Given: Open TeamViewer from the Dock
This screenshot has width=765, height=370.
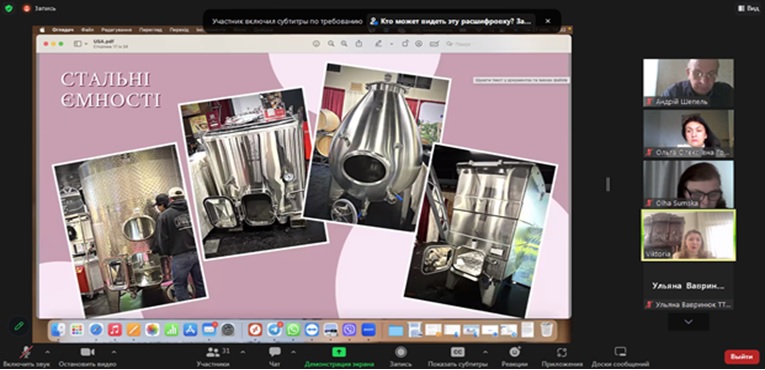Looking at the screenshot, I should click(x=312, y=329).
